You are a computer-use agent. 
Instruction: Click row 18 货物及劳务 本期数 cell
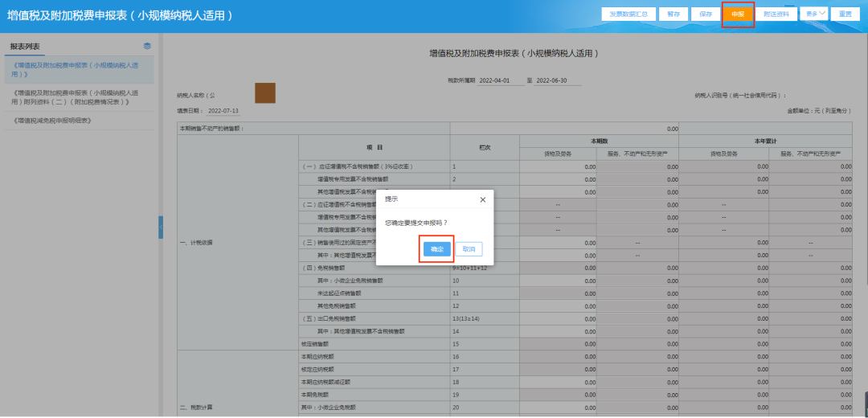558,382
